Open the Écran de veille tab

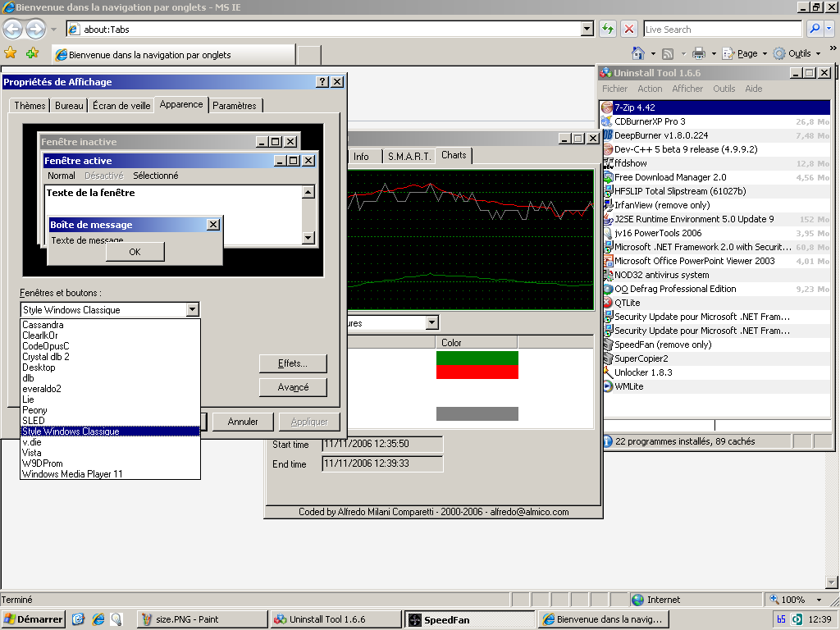pos(121,106)
